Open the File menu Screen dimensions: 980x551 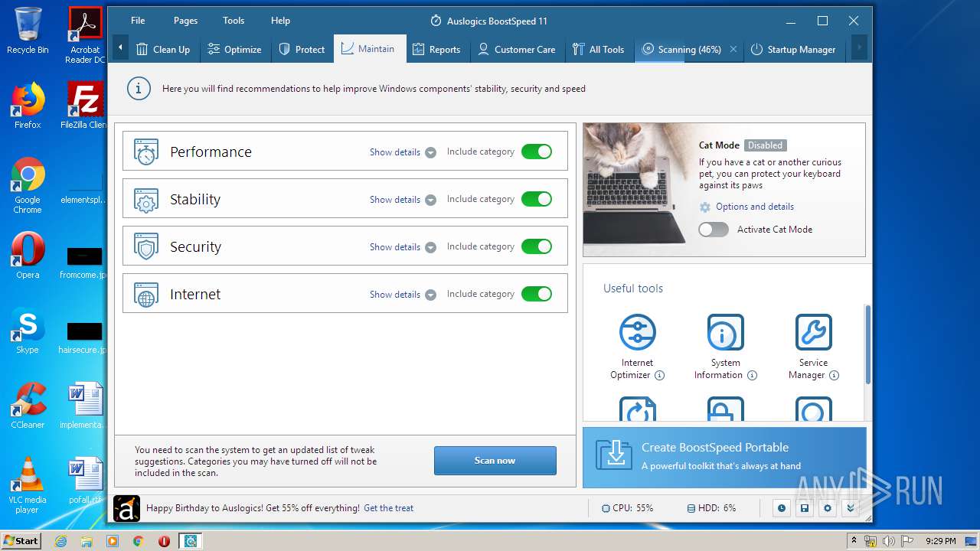138,21
